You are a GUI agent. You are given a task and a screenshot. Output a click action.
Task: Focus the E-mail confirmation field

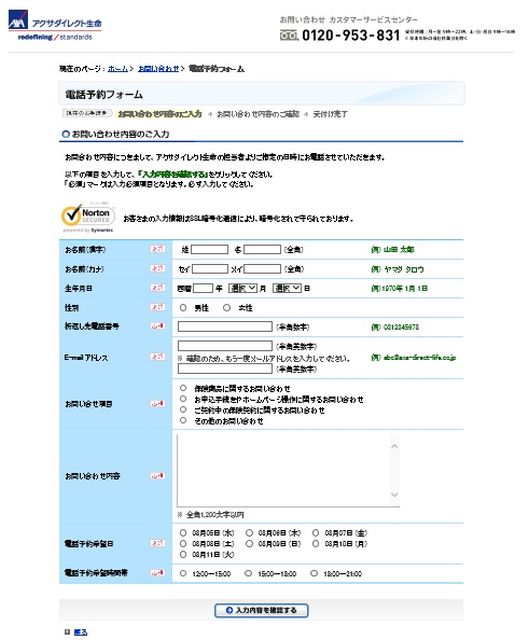(225, 369)
